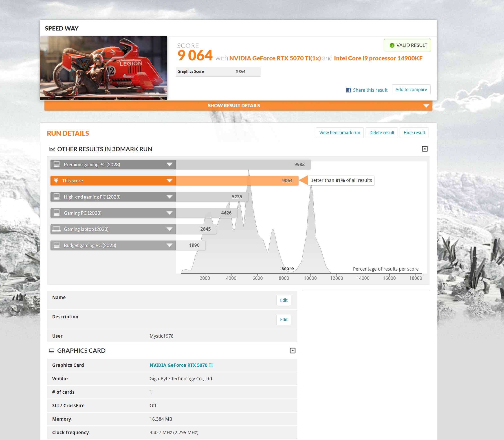504x440 pixels.
Task: Click the PC icon on Gaming PC (2023) row
Action: pyautogui.click(x=57, y=213)
